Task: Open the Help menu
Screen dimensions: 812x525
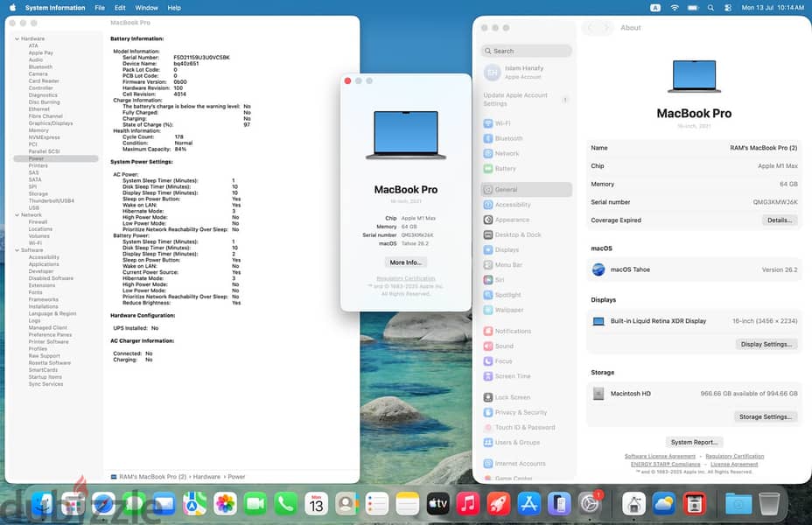Action: pos(174,8)
